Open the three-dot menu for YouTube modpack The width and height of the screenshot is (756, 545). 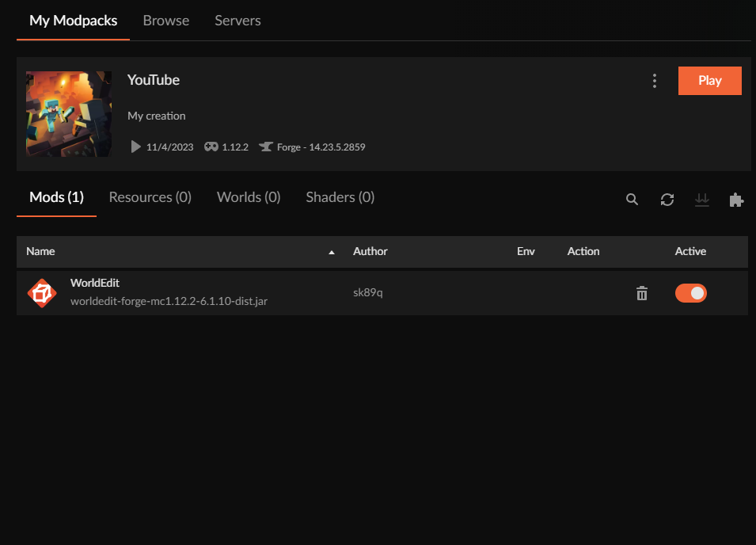click(x=654, y=81)
